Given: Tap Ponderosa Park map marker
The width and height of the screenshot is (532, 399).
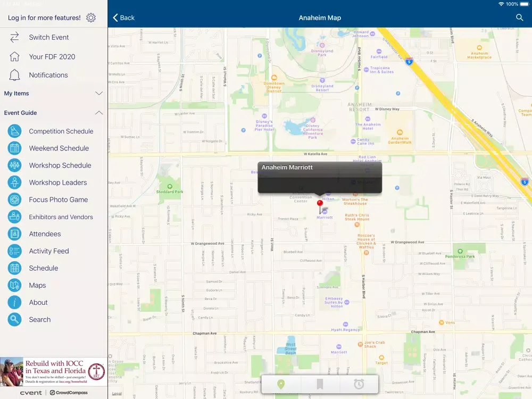Looking at the screenshot, I should click(x=460, y=252).
